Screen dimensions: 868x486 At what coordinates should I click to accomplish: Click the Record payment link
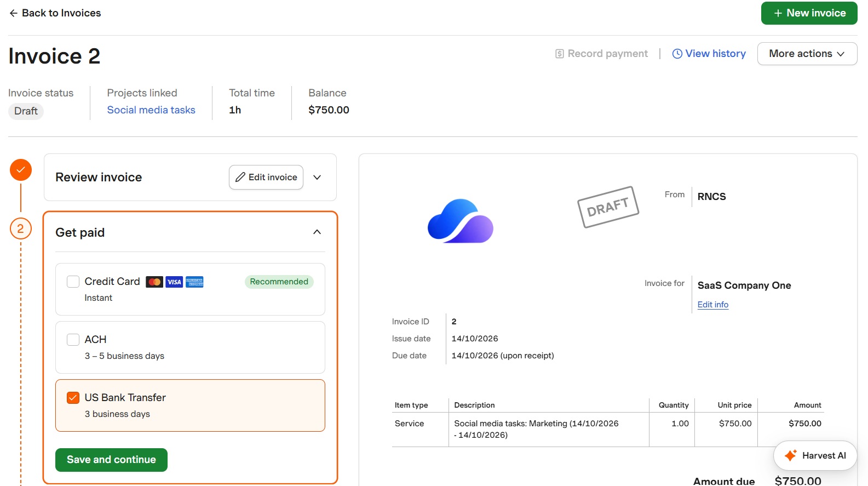click(601, 54)
